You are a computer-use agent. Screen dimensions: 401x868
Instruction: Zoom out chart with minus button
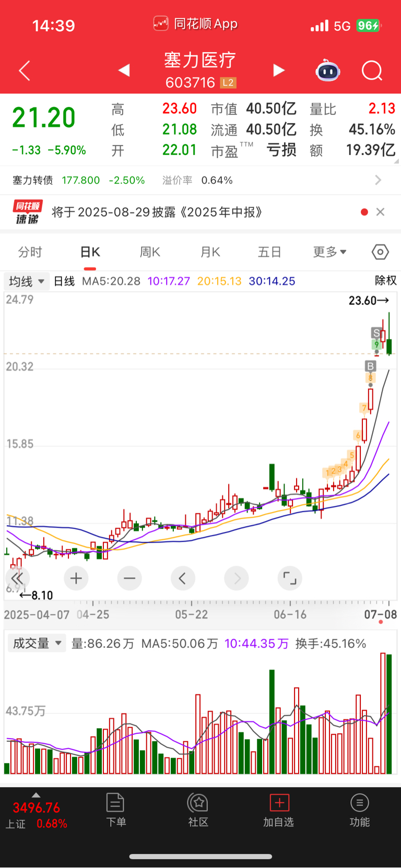(x=129, y=578)
